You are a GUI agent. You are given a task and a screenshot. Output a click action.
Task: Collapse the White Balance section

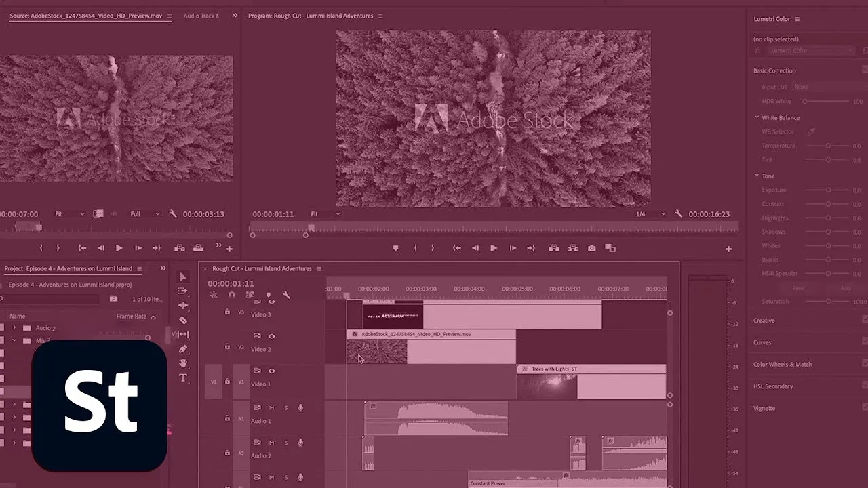(757, 117)
